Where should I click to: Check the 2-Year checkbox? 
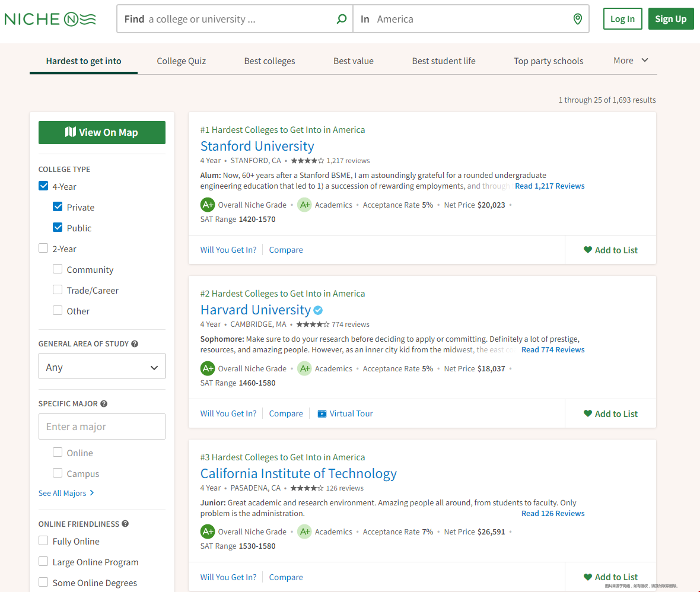coord(43,248)
